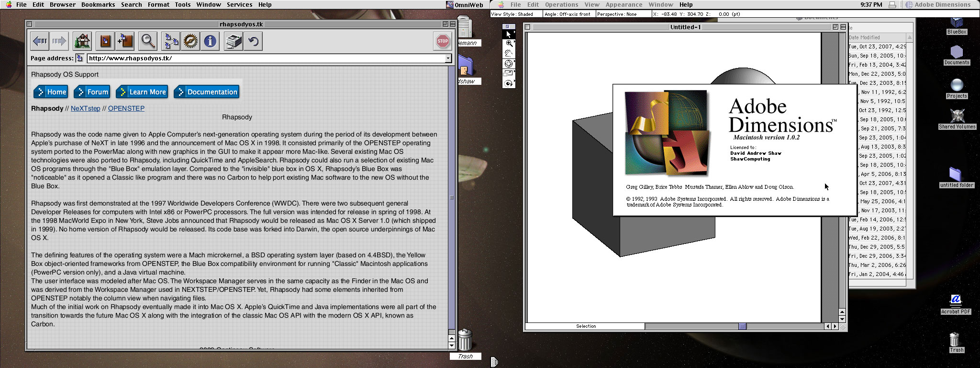Viewport: 980px width, 368px height.
Task: Click the OmniWeb vertical scrollbar thumb
Action: click(x=452, y=198)
